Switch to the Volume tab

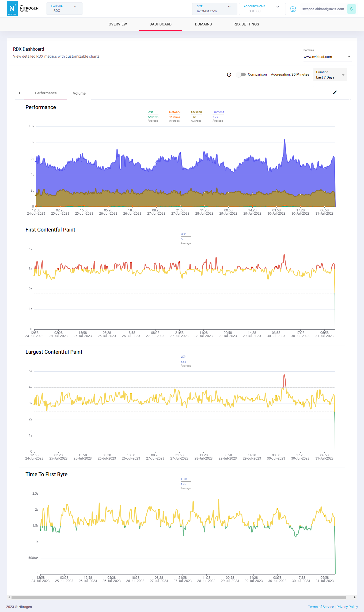click(79, 93)
